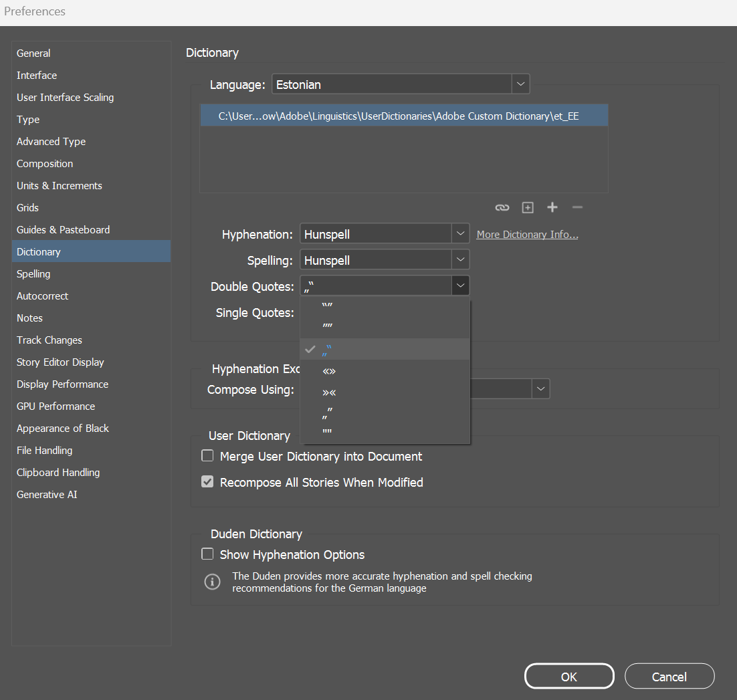This screenshot has width=737, height=700.
Task: Open the Display Performance section
Action: tap(91, 384)
